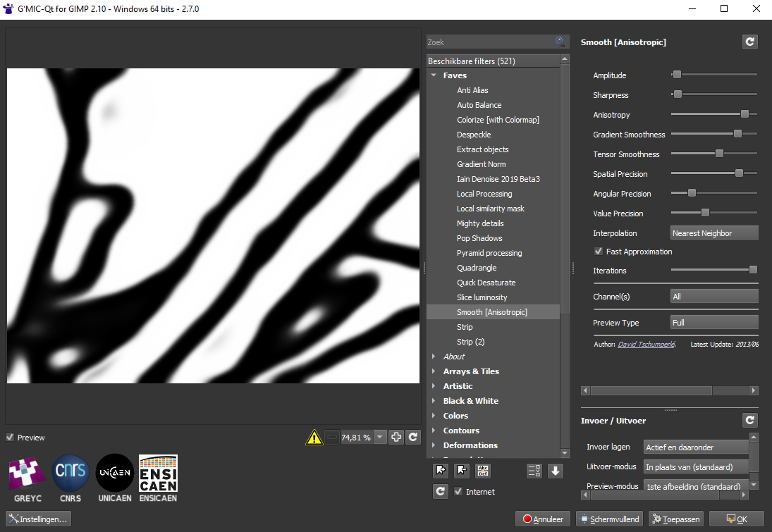772x532 pixels.
Task: Expand the Black & White category
Action: (x=434, y=401)
